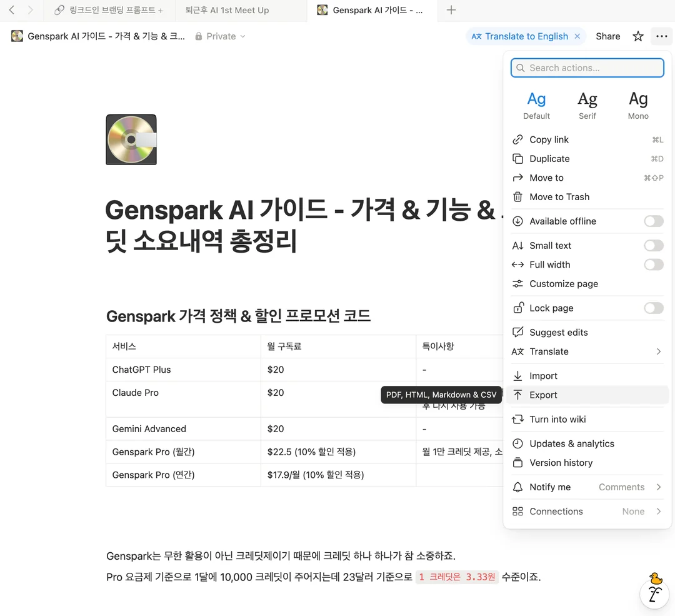Go back with the left arrow

12,10
